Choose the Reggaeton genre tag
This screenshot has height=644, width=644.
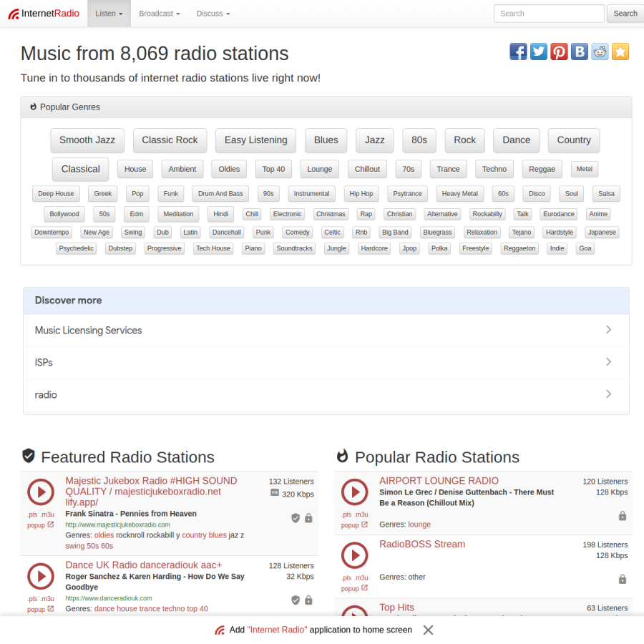(519, 248)
